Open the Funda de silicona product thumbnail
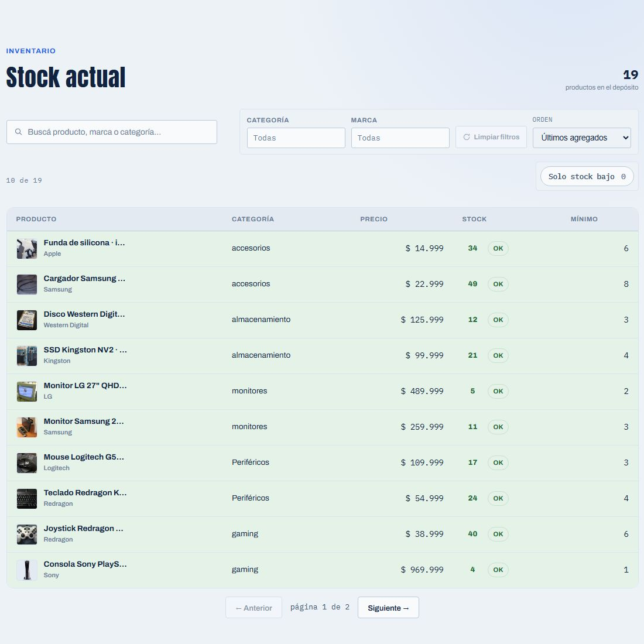 point(27,248)
